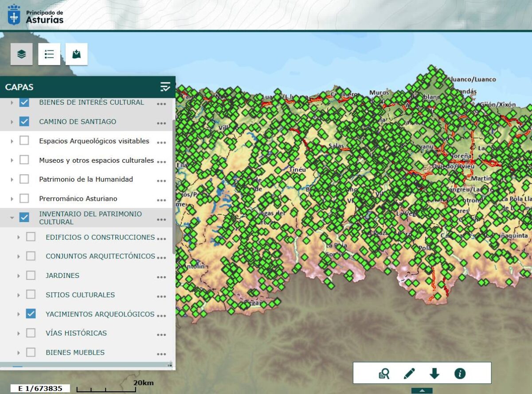Select the pencil draw tool
This screenshot has width=532, height=394.
409,374
